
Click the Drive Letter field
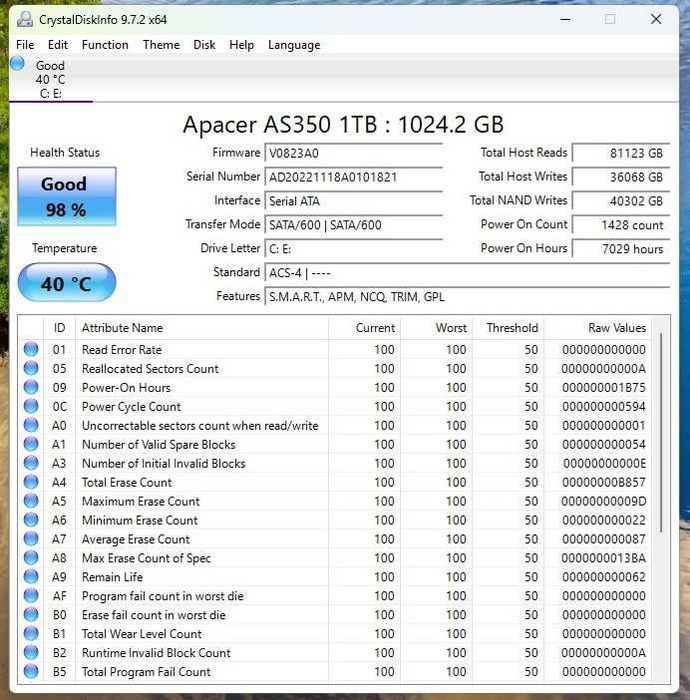pyautogui.click(x=353, y=249)
